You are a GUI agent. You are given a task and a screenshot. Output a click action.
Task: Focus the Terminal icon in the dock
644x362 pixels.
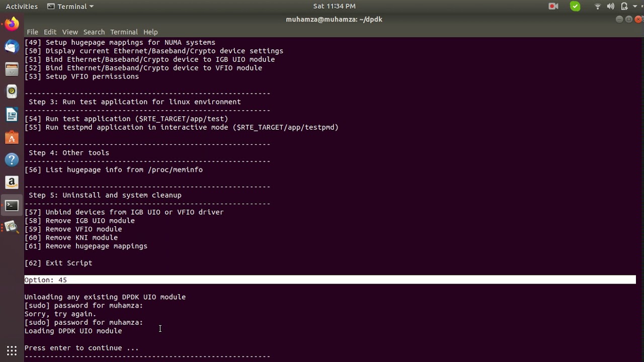click(12, 205)
